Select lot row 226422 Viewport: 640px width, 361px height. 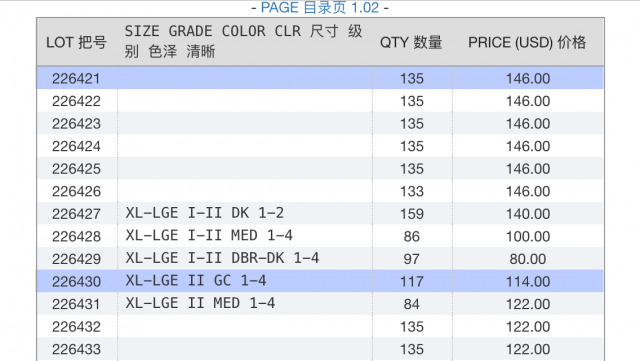[320, 100]
